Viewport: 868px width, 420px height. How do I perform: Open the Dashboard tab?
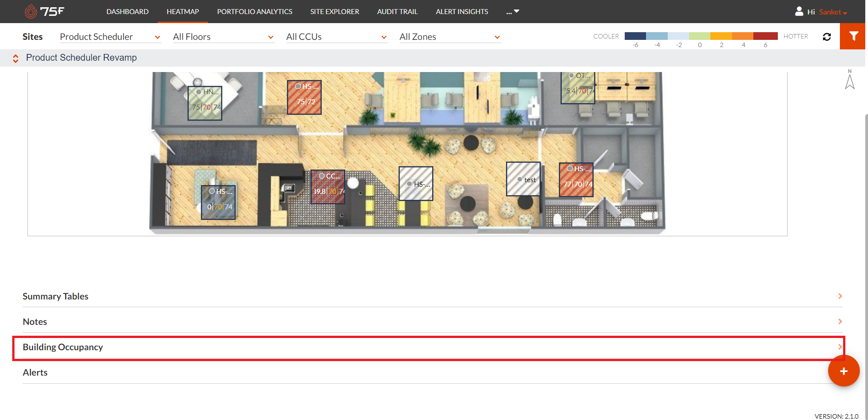pyautogui.click(x=127, y=11)
